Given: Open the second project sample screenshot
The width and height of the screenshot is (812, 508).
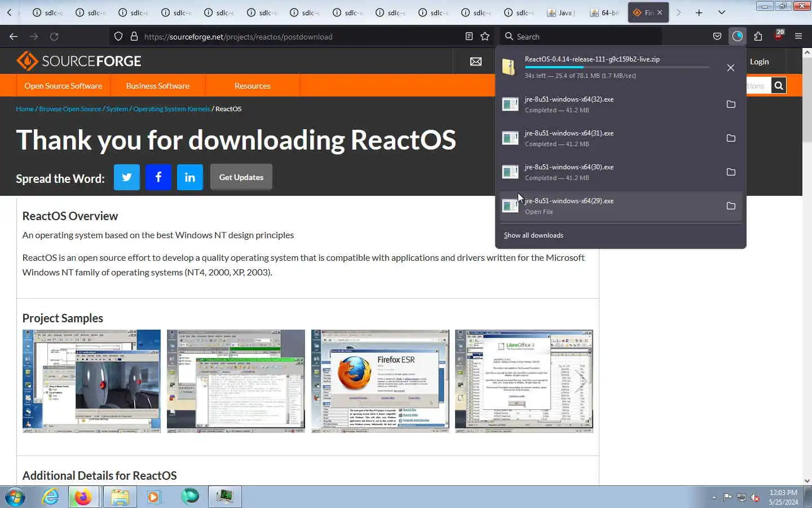Looking at the screenshot, I should point(236,382).
